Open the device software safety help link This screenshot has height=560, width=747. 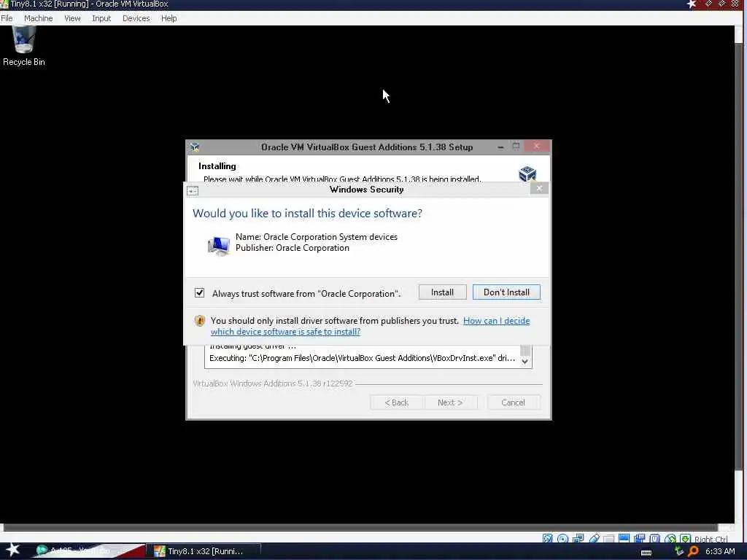[370, 326]
